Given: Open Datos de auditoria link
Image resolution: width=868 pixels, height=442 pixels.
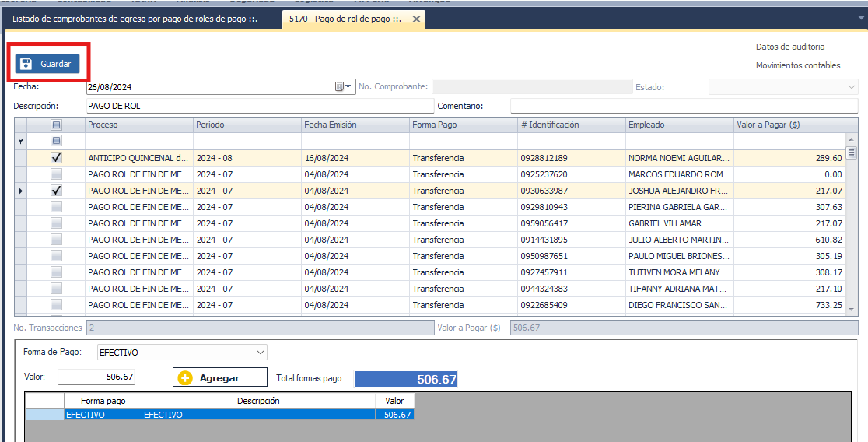Looking at the screenshot, I should 789,47.
